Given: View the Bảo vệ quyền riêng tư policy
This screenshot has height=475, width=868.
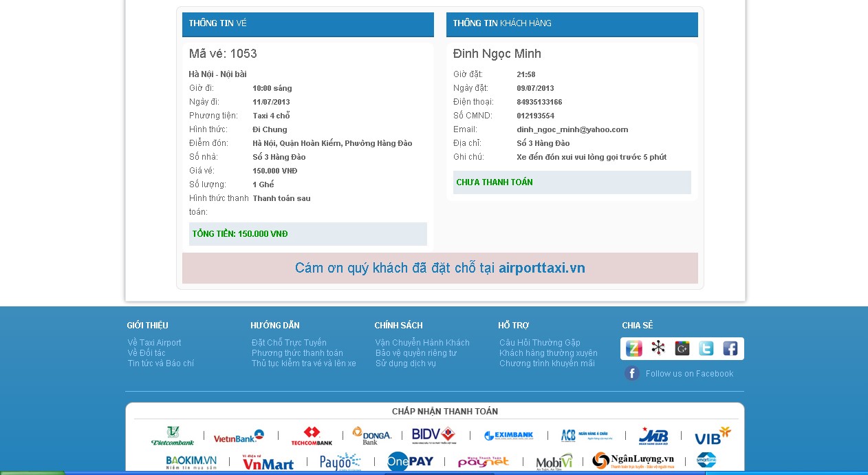Looking at the screenshot, I should point(416,353).
